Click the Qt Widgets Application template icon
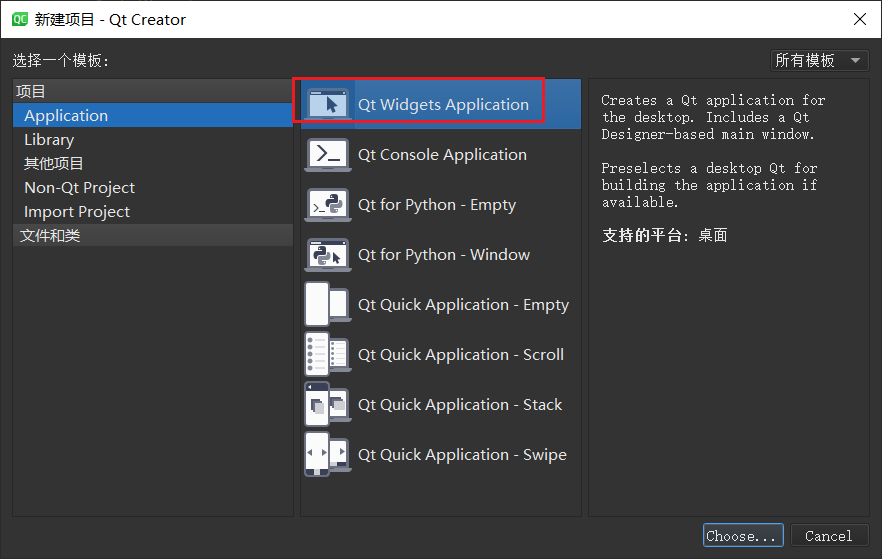 click(328, 105)
